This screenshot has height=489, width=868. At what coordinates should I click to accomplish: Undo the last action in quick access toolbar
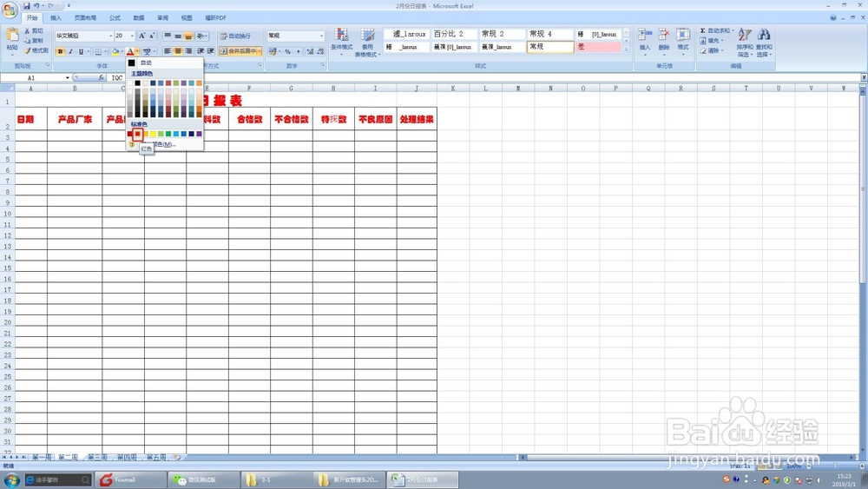[x=36, y=5]
